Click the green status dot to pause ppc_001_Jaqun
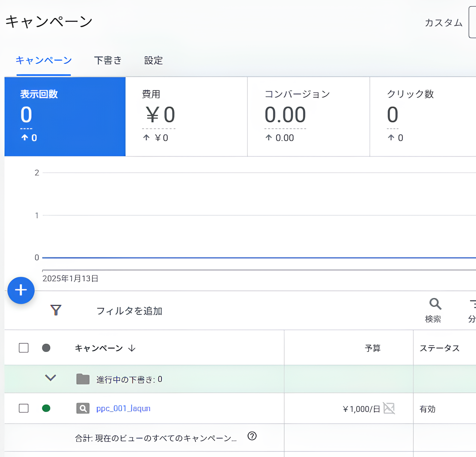The height and width of the screenshot is (457, 476). pos(46,408)
